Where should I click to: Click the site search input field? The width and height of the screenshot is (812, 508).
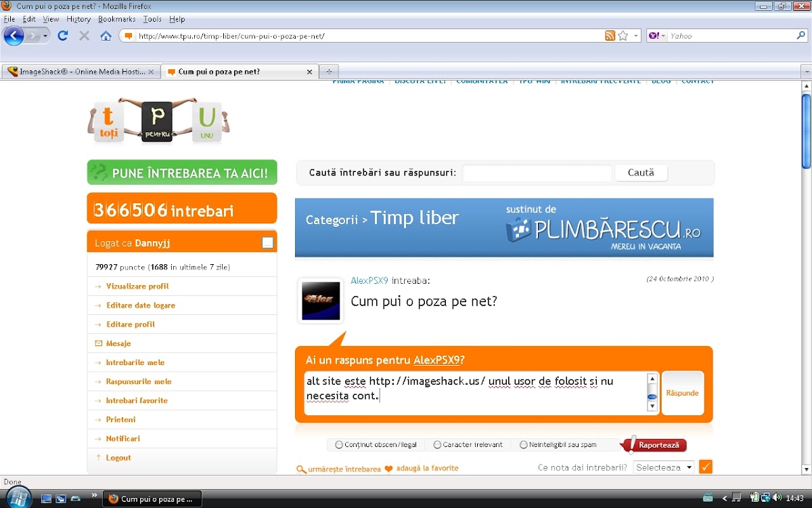(x=537, y=173)
